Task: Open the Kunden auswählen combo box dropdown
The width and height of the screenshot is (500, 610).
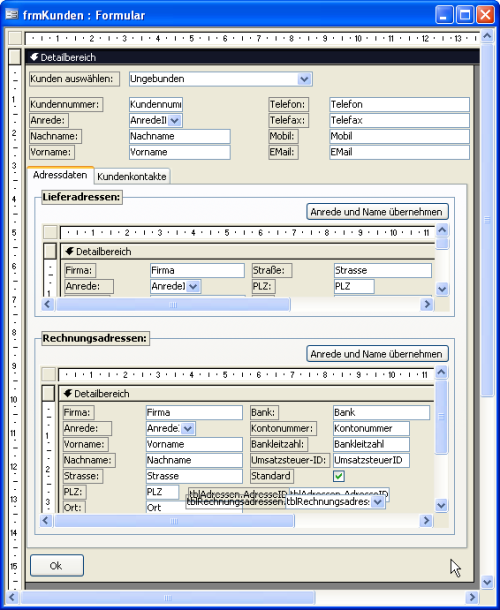Action: click(304, 79)
